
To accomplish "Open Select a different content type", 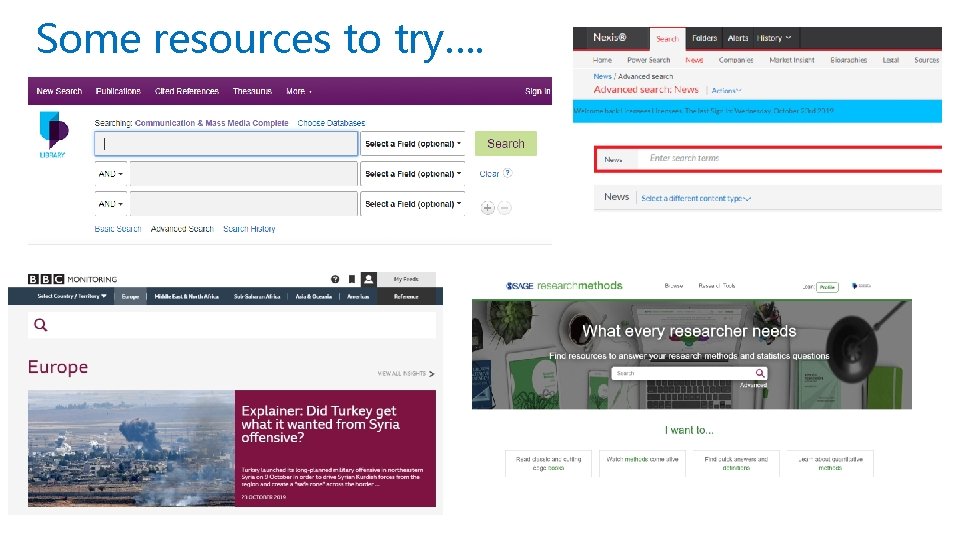I will tap(696, 198).
